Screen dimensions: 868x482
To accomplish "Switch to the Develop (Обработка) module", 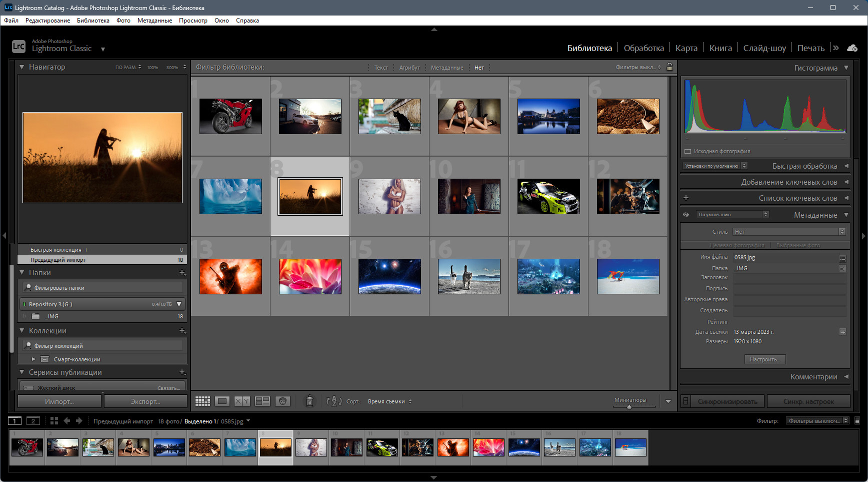I will (643, 48).
